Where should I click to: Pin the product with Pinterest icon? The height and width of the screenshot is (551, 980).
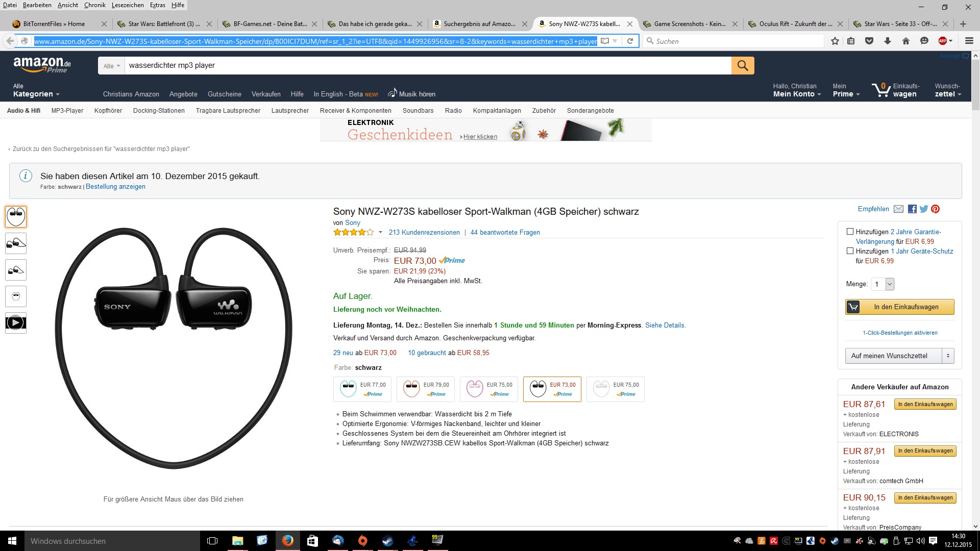935,209
